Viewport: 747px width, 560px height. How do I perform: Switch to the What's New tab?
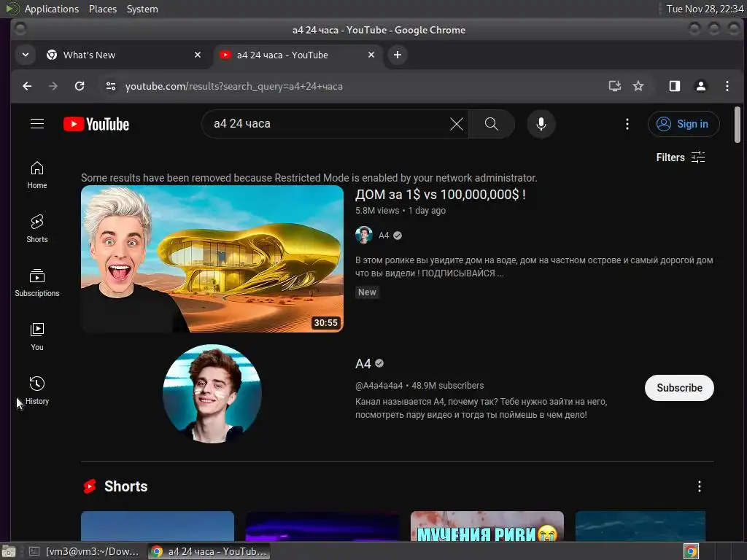click(124, 55)
